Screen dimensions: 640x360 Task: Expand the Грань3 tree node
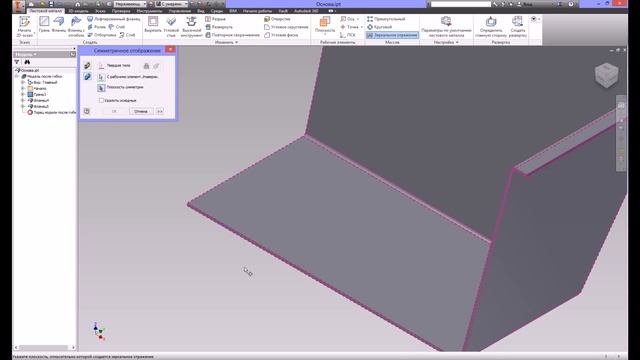point(23,94)
